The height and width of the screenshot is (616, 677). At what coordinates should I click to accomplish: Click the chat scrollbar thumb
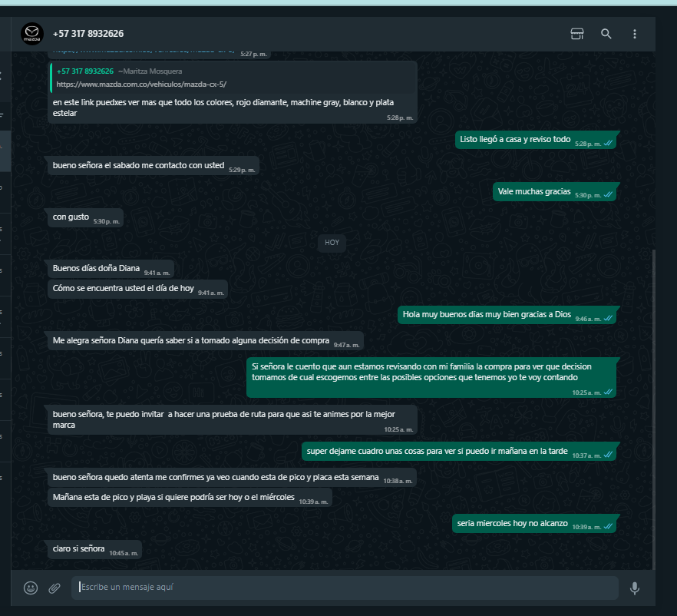654,409
